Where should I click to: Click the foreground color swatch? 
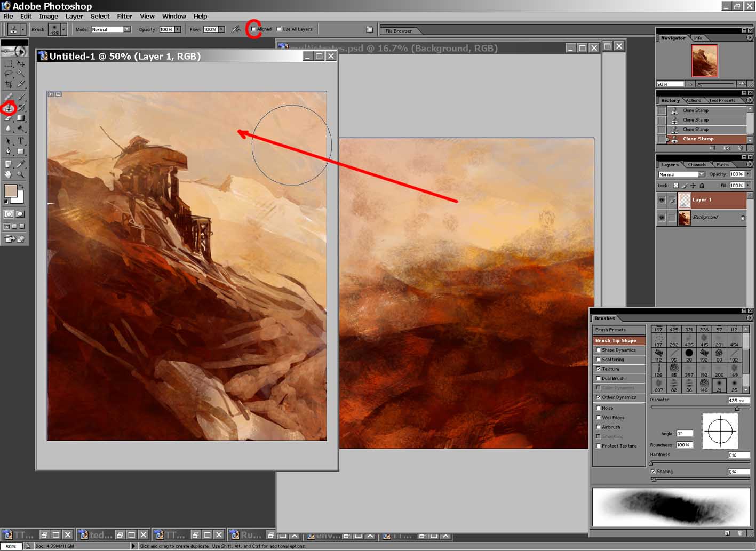click(x=10, y=191)
